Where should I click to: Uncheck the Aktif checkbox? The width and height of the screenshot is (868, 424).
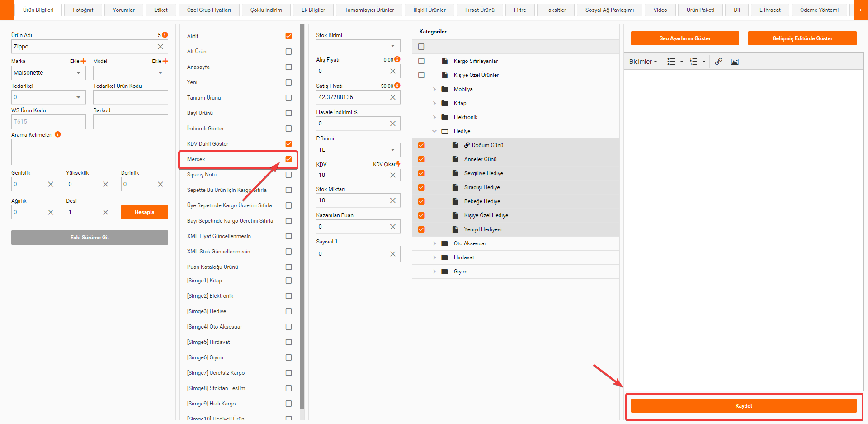pyautogui.click(x=288, y=36)
